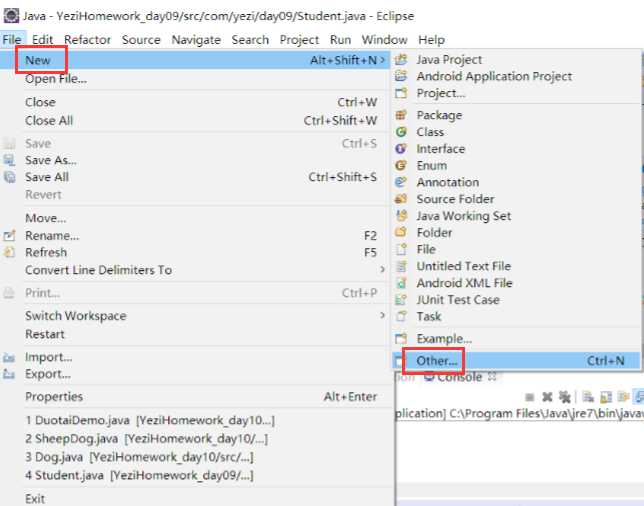The image size is (644, 506).
Task: Click the Task icon in submenu
Action: [401, 316]
